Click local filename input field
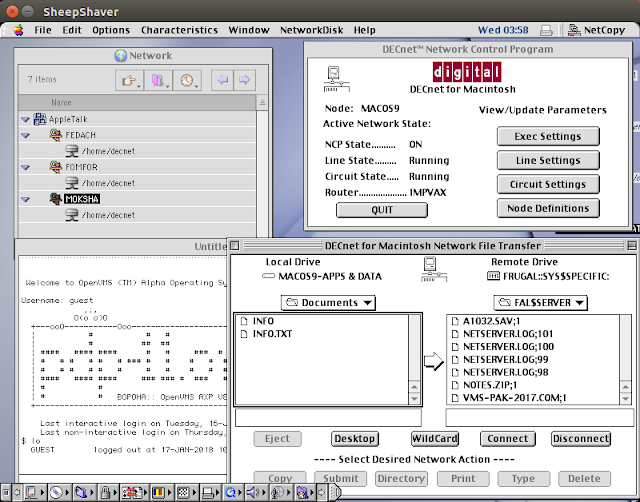Screen dimensions: 640x502 (328, 418)
